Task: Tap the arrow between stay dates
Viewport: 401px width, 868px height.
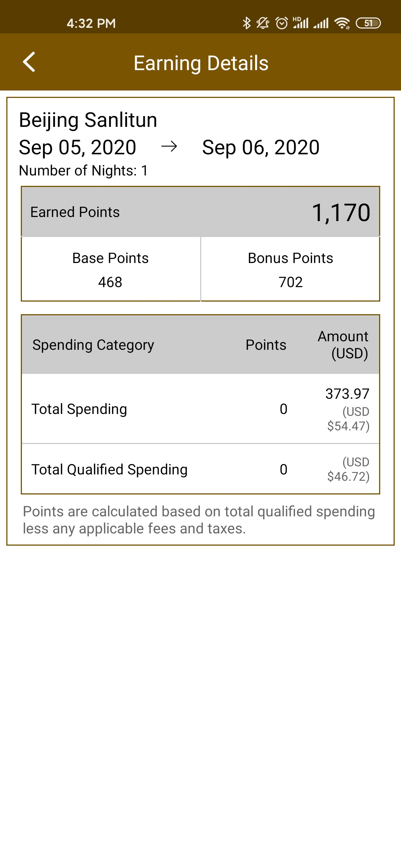Action: coord(169,147)
